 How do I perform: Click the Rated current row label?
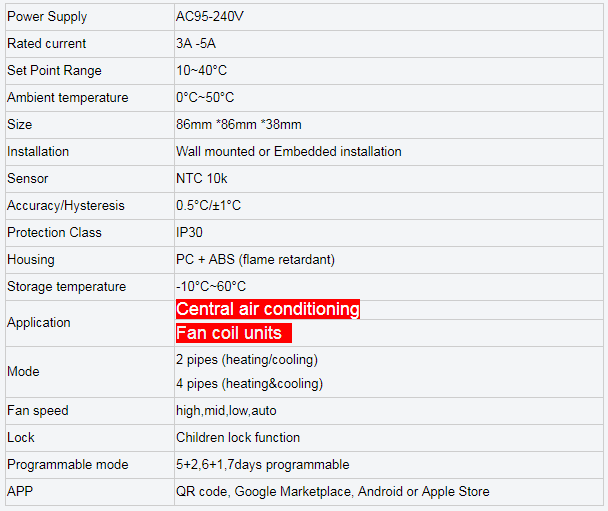47,44
